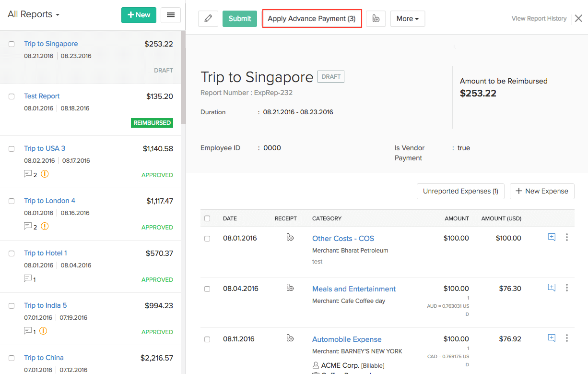
Task: Expand the All Reports dropdown
Action: coord(34,14)
